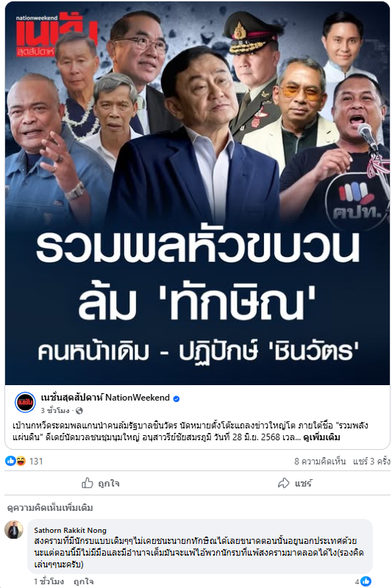Image resolution: width=392 pixels, height=588 pixels.
Task: Like the comment using ถูกใจ under Sathorn
Action: [x=83, y=582]
